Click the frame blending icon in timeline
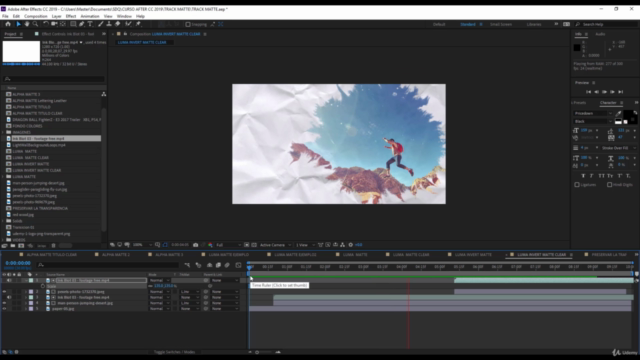 tap(218, 265)
